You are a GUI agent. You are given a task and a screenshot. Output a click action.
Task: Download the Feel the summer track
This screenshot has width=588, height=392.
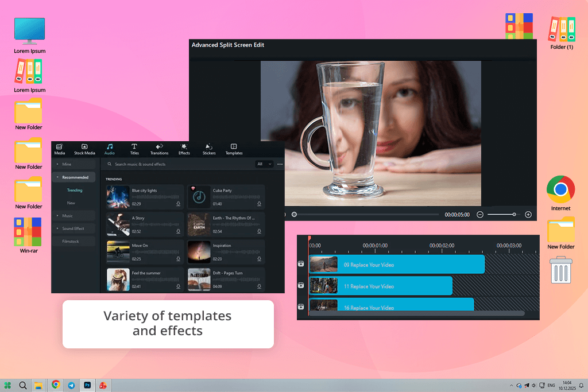(178, 286)
